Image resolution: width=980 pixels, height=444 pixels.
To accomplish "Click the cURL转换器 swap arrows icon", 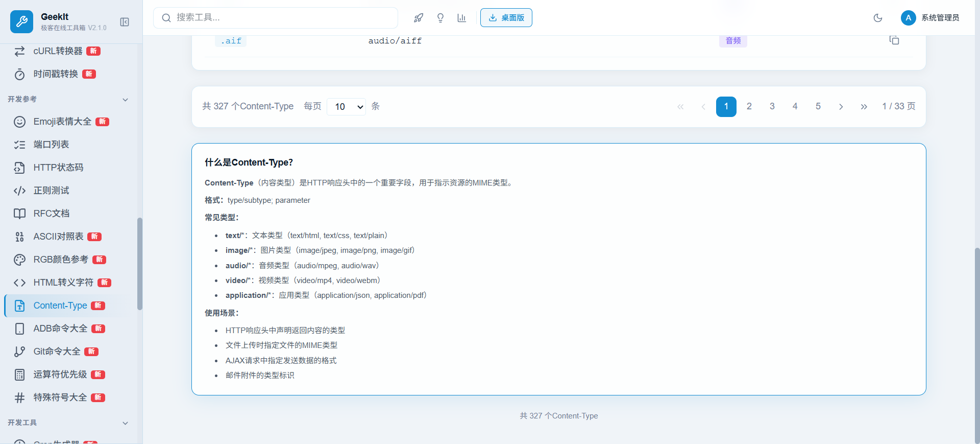I will (19, 51).
